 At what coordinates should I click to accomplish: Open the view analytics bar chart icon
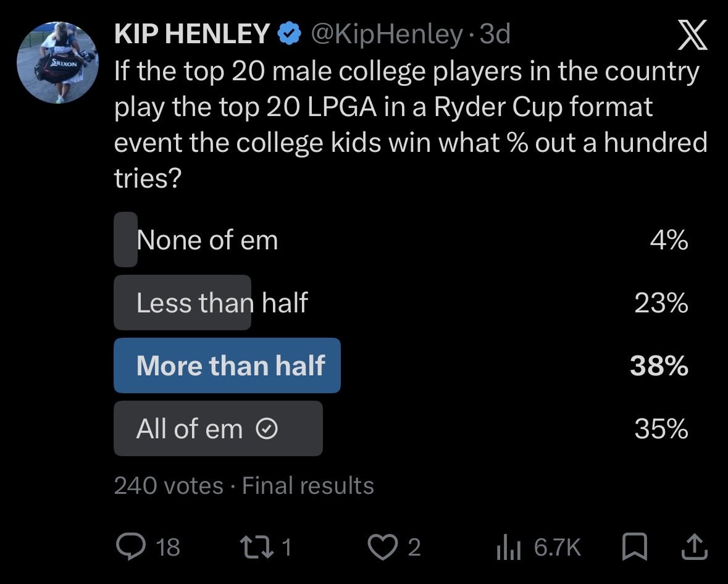pyautogui.click(x=509, y=548)
